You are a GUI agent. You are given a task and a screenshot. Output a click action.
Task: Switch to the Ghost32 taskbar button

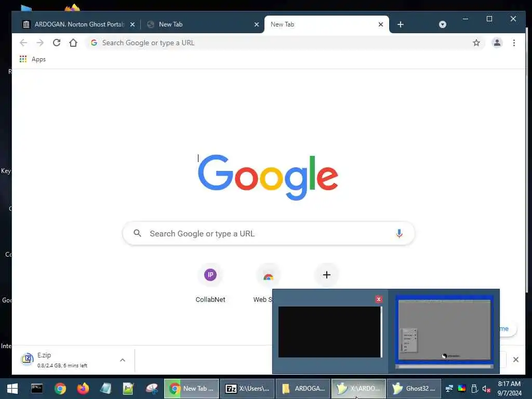pos(414,389)
